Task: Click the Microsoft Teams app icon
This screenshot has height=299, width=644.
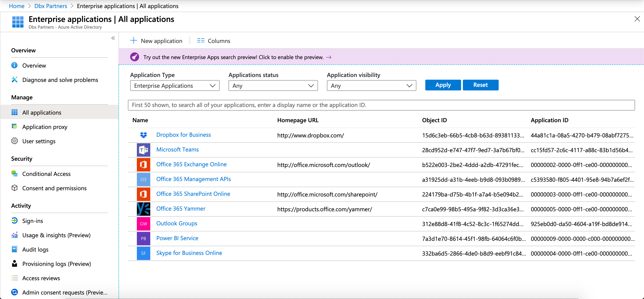Action: tap(143, 150)
